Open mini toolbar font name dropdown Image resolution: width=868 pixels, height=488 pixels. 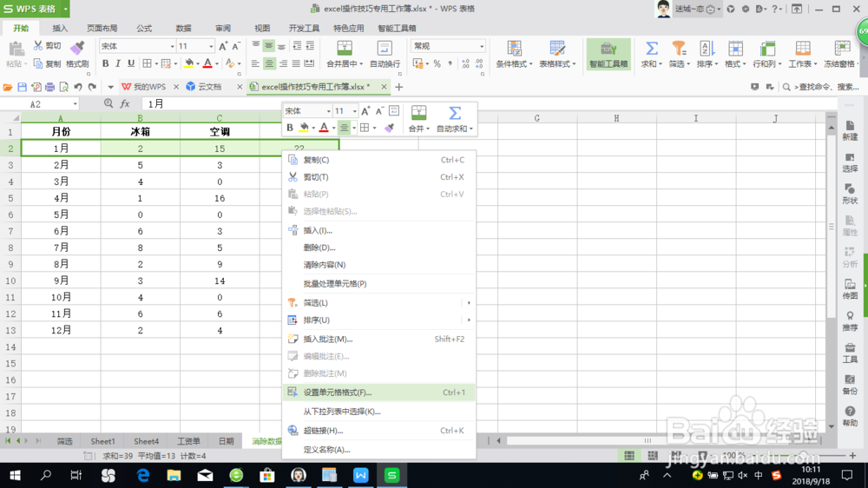pos(328,111)
